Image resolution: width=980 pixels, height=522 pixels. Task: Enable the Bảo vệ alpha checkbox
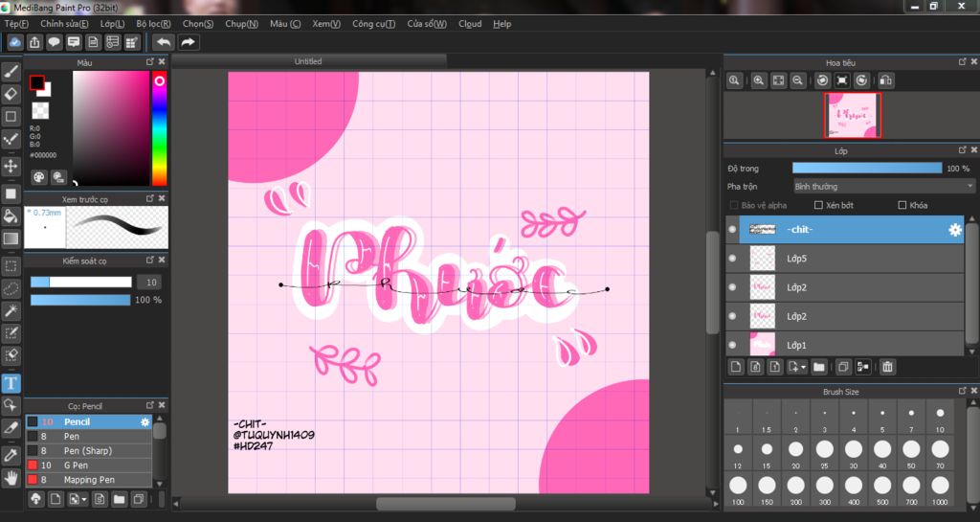point(734,205)
